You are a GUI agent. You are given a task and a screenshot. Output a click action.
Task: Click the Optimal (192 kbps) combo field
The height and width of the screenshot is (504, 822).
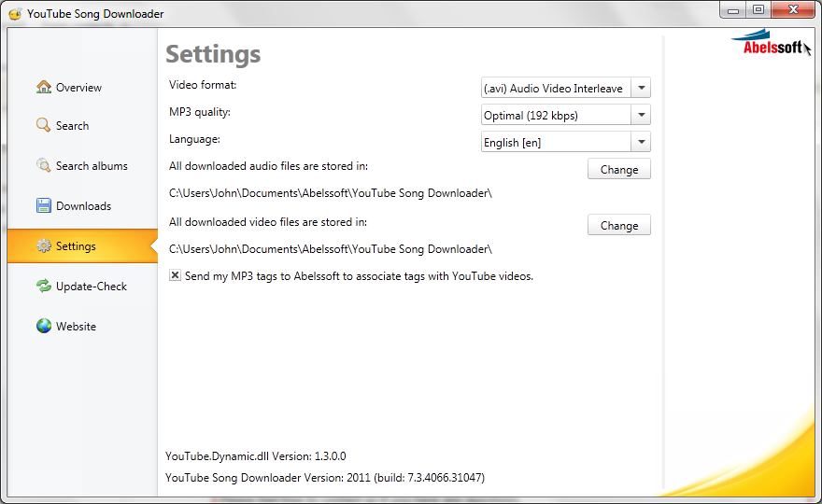tap(556, 115)
